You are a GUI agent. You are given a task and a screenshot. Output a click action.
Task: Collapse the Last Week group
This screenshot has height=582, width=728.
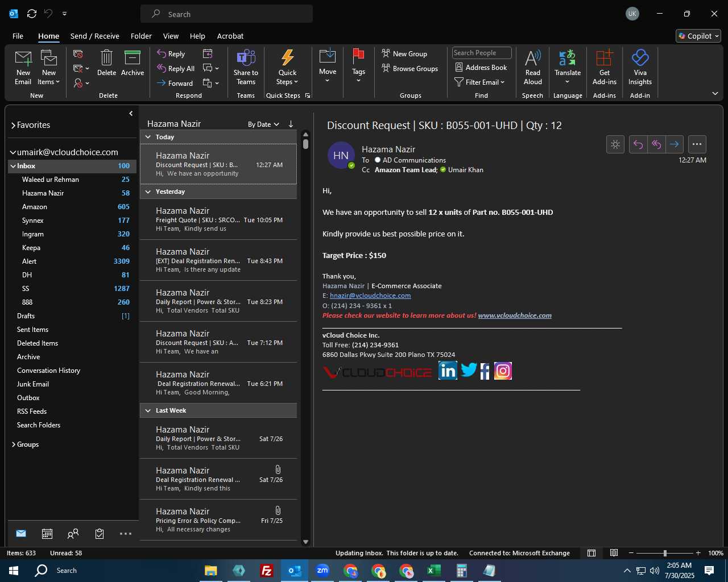point(148,410)
